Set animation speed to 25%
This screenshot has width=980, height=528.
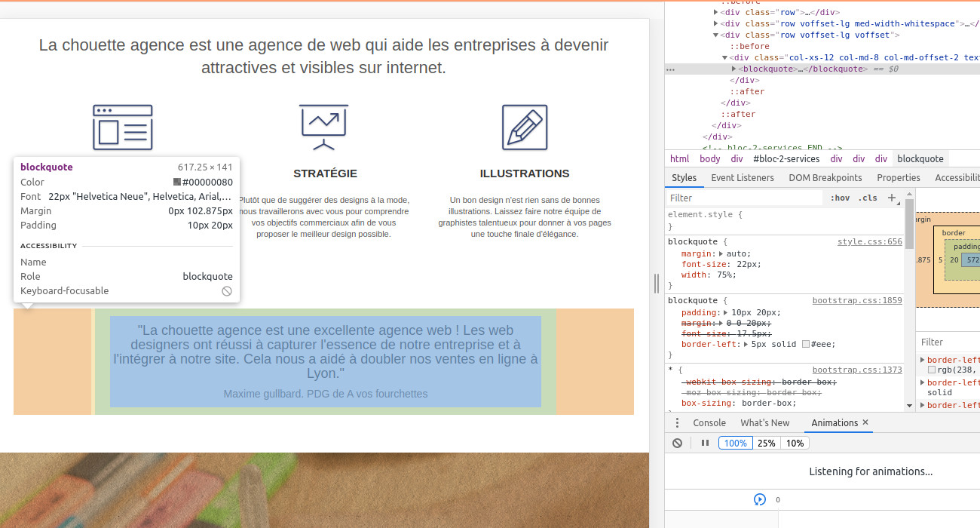coord(766,443)
